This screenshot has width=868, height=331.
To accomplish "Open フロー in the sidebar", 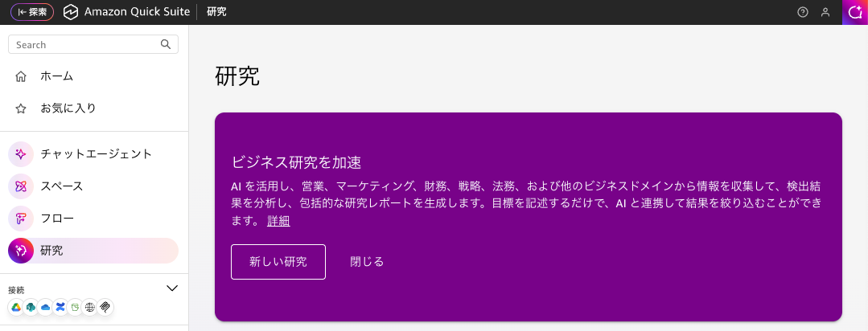I will (x=93, y=219).
